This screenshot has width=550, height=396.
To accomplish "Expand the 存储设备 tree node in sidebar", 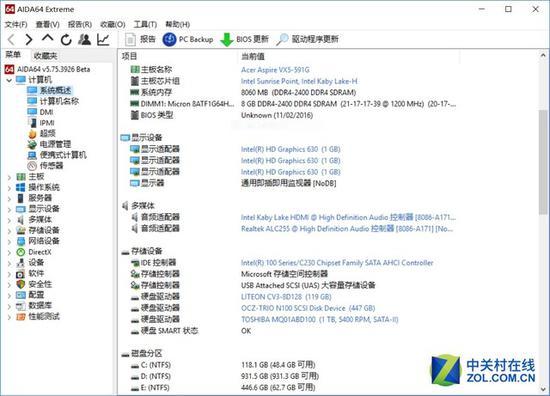I will click(9, 231).
